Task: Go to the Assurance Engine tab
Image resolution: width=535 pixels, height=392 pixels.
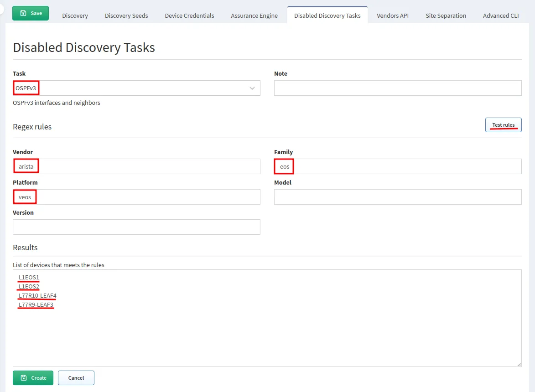Action: [x=254, y=15]
